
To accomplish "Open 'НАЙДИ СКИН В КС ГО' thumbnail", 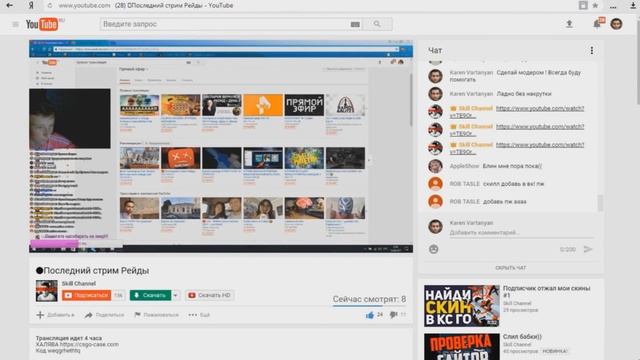I will coord(462,306).
